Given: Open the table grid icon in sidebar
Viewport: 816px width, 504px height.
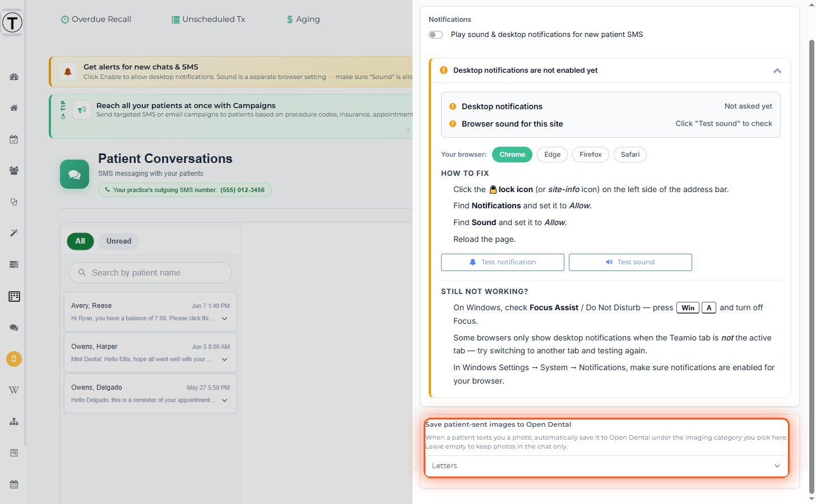Looking at the screenshot, I should click(x=14, y=296).
